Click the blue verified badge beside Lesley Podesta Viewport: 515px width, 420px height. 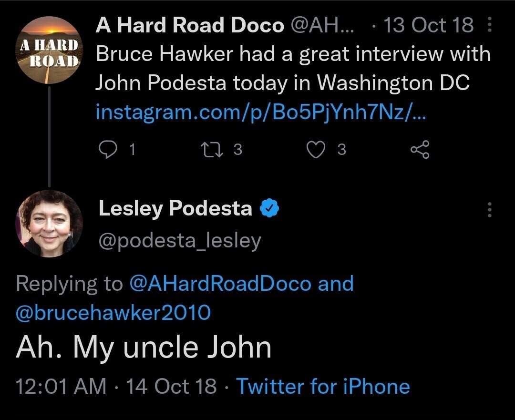pyautogui.click(x=269, y=208)
